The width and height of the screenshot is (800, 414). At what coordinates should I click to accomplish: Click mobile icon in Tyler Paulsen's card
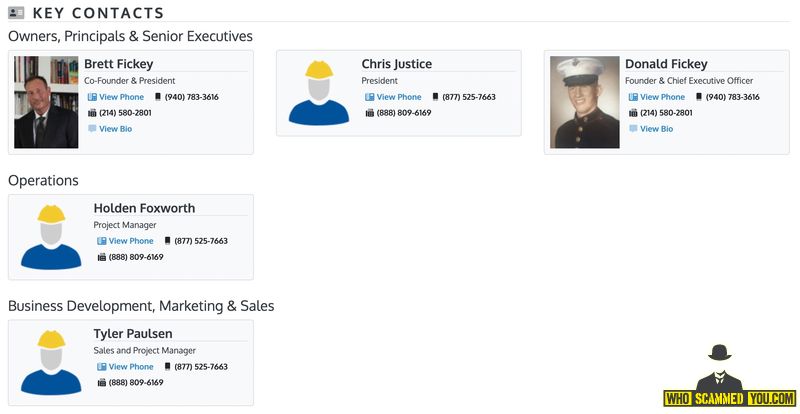click(x=168, y=367)
